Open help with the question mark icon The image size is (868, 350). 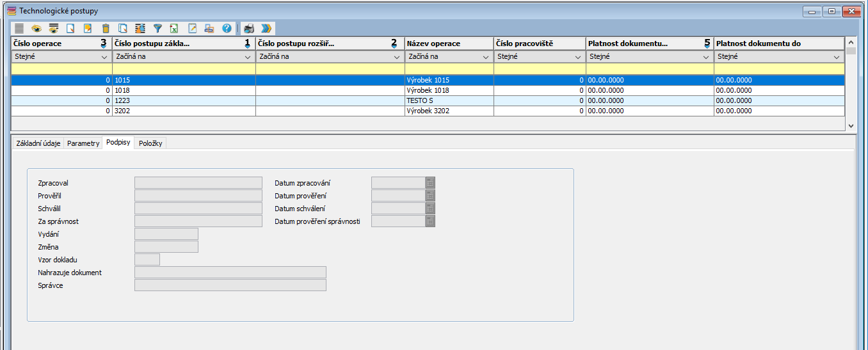[x=227, y=28]
